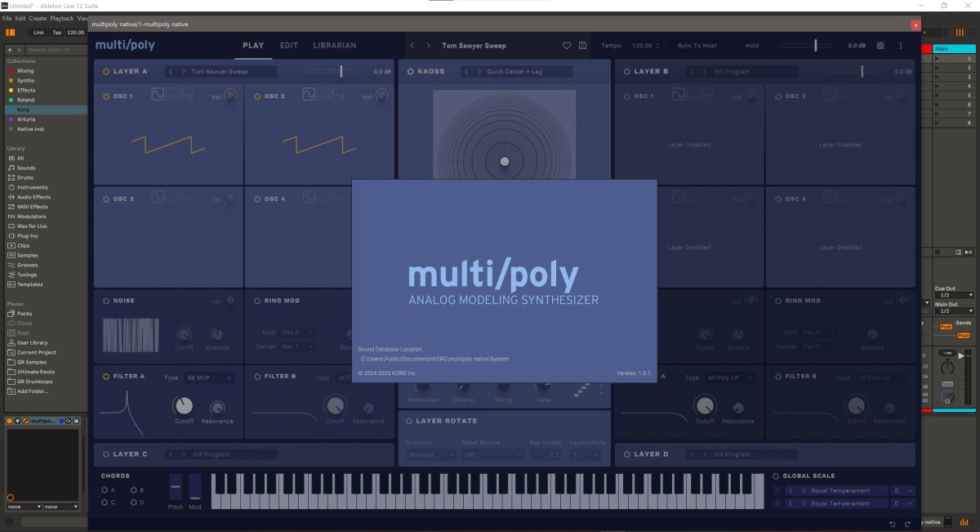Click Layer A volume slider handle
Viewport: 980px width, 532px height.
[x=341, y=72]
